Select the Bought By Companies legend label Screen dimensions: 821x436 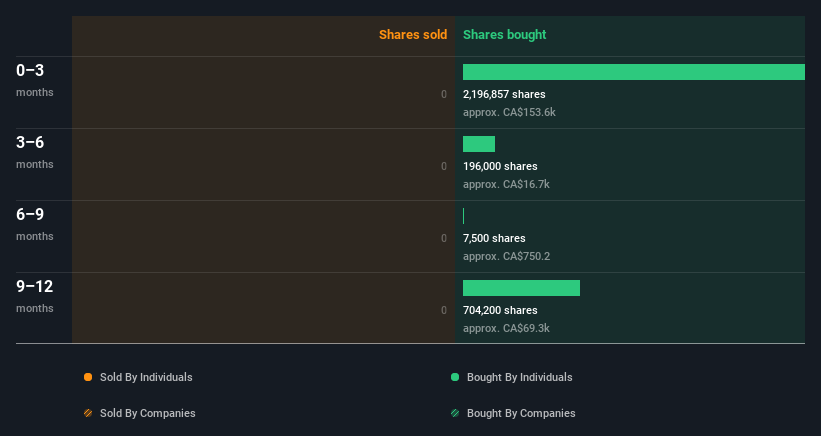point(521,413)
